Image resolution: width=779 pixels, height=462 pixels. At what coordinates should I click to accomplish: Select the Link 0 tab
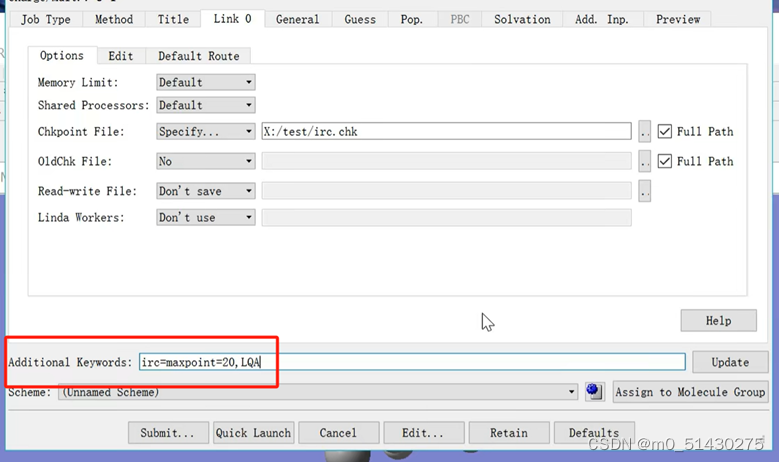(232, 19)
